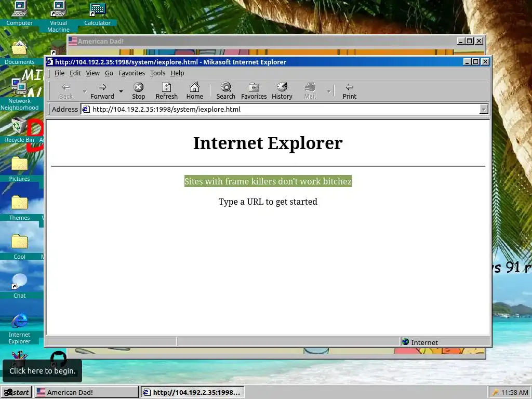Click the Address bar URL field
The height and width of the screenshot is (399, 532).
(x=285, y=109)
